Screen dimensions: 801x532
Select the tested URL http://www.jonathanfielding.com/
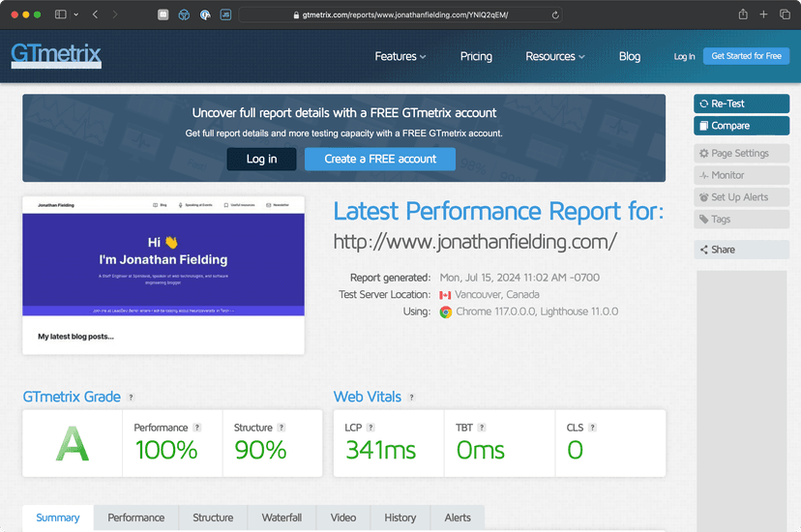coord(475,242)
